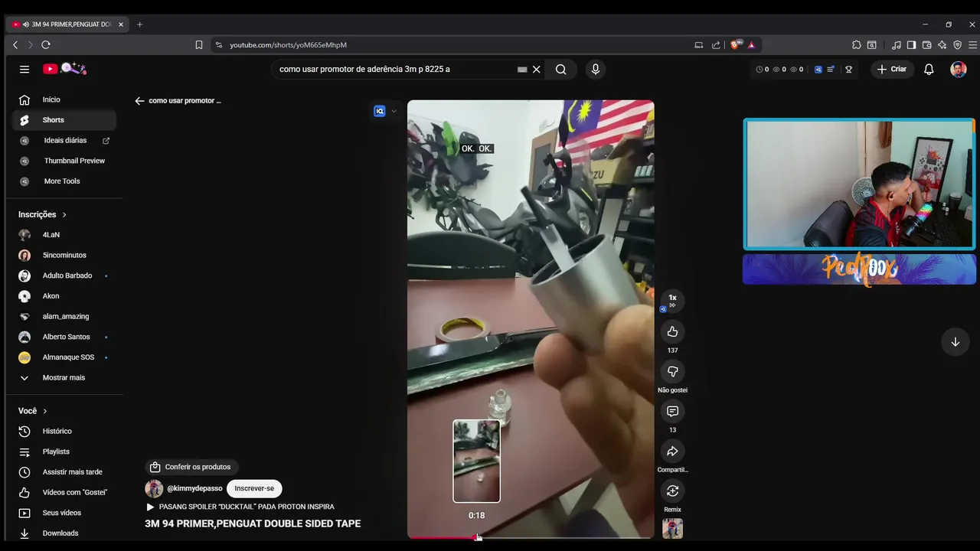980x551 pixels.
Task: Open Vídeos com "Gostei"
Action: (64, 492)
